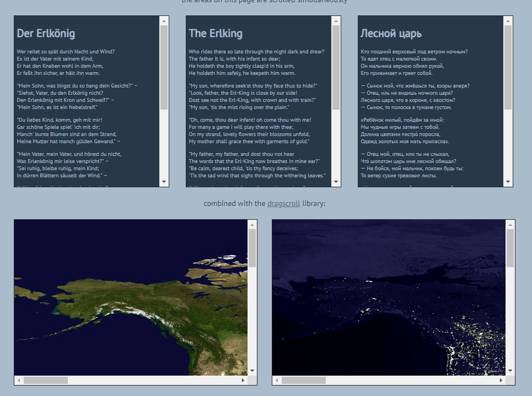Click the left arrow on the daytime map's horizontal scrollbar
The height and width of the screenshot is (396, 532).
coord(19,381)
